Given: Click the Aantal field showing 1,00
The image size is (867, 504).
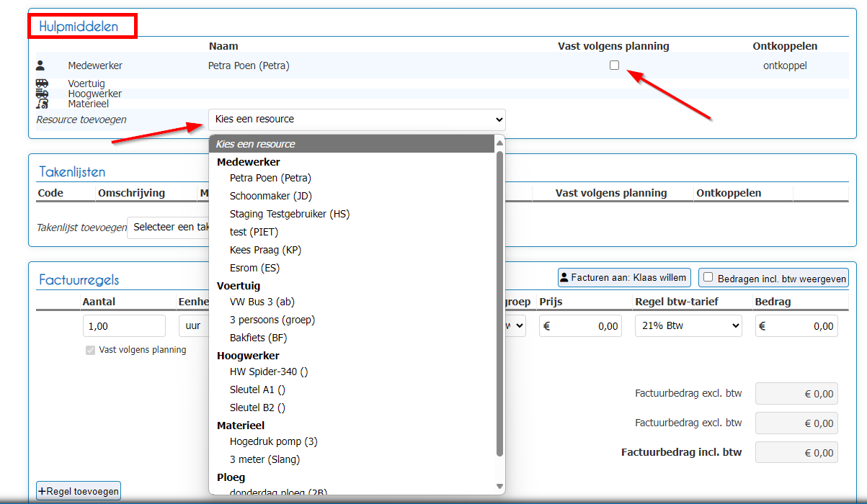Looking at the screenshot, I should [x=124, y=325].
